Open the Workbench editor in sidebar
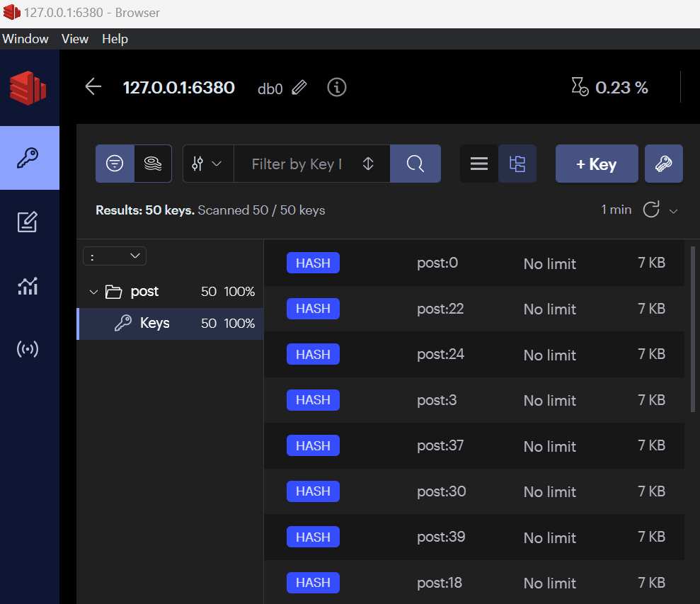 [28, 222]
